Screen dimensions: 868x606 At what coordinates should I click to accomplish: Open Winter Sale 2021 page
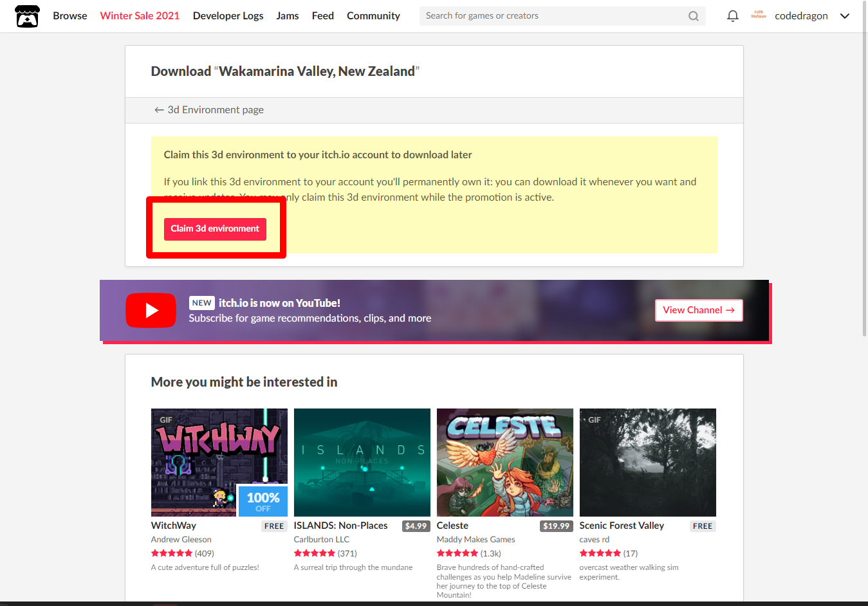pyautogui.click(x=140, y=16)
